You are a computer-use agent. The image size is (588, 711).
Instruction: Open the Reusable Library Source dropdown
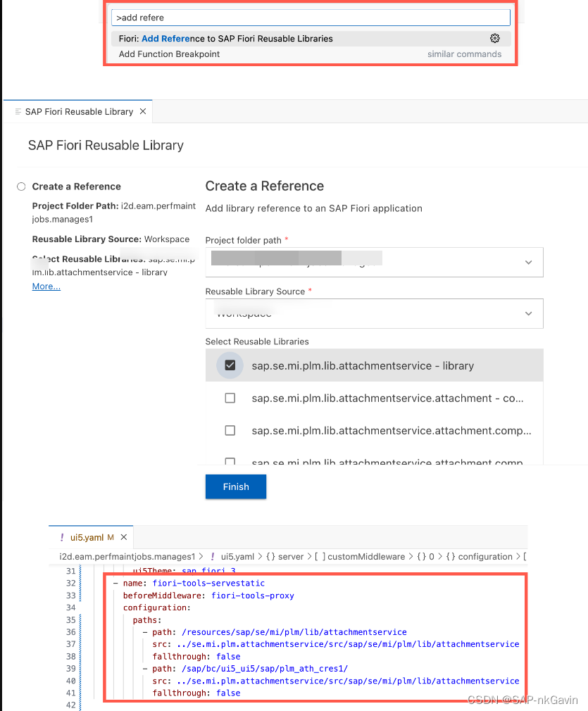[528, 313]
